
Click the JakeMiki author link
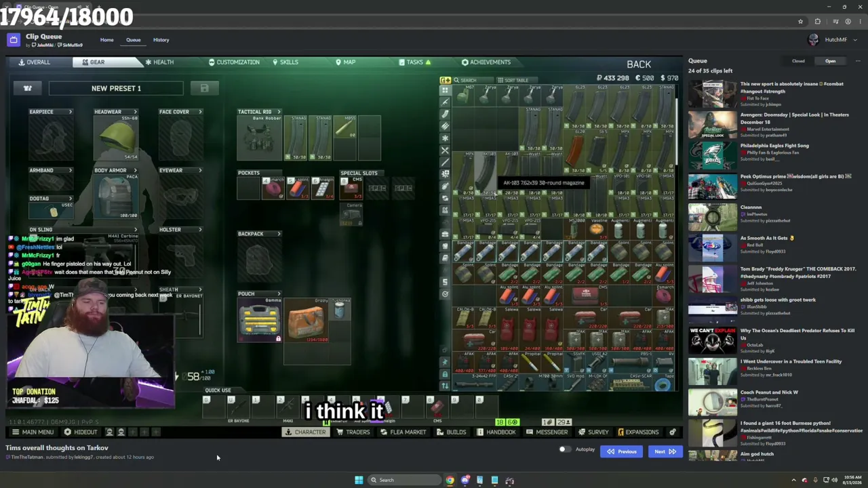click(x=45, y=45)
